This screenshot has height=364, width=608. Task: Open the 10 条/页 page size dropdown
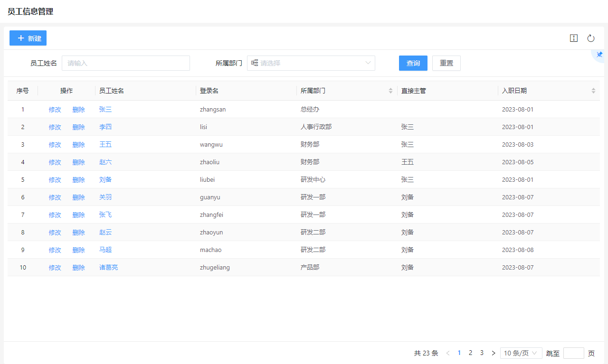click(521, 353)
